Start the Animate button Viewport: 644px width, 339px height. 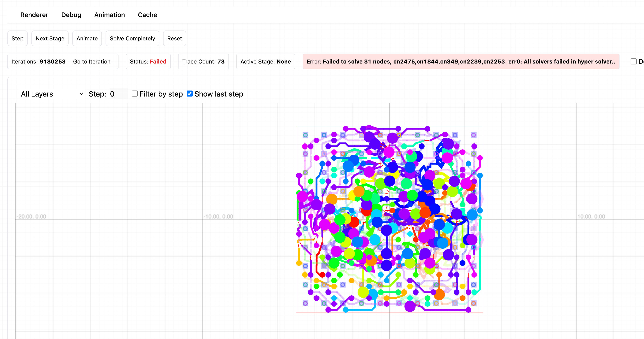(x=87, y=39)
